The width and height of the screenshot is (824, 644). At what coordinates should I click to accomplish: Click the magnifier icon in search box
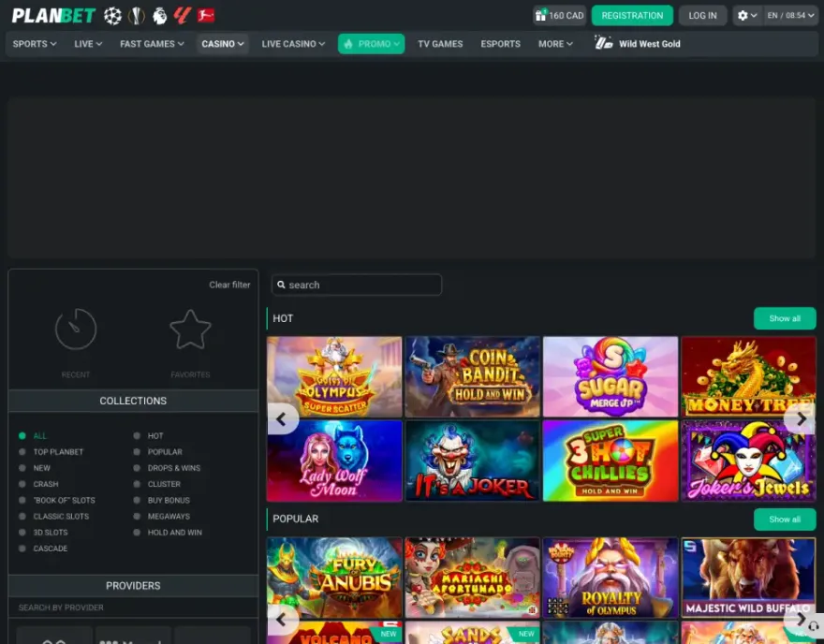[281, 285]
